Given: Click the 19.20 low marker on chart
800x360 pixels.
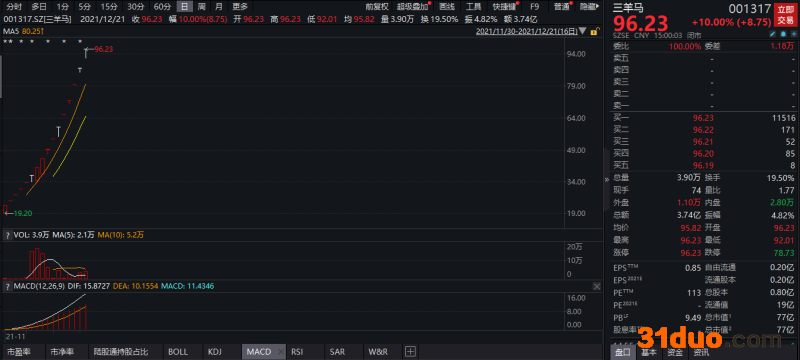Looking at the screenshot, I should (23, 214).
